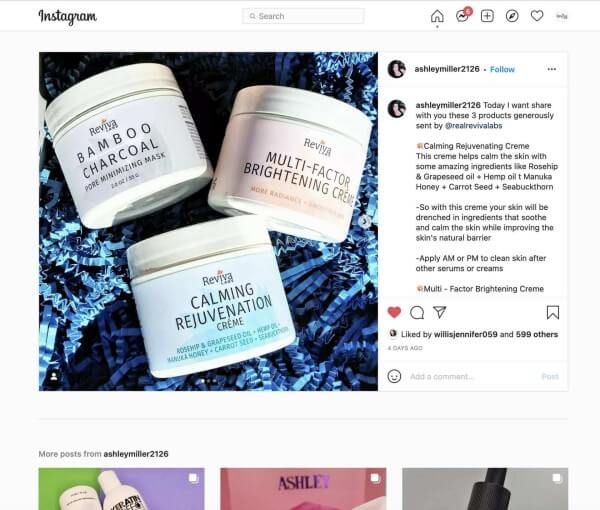Open the Instagram home feed icon
This screenshot has width=600, height=510.
click(437, 16)
